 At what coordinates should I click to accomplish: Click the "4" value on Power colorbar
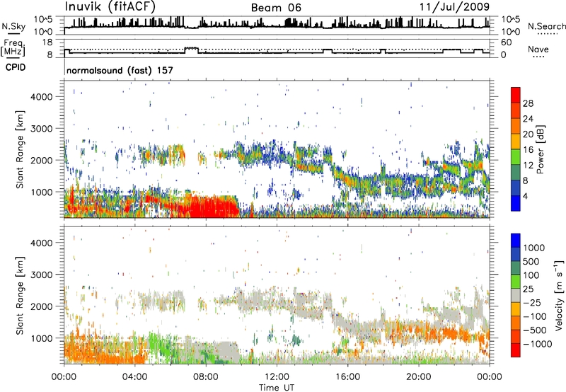point(525,196)
